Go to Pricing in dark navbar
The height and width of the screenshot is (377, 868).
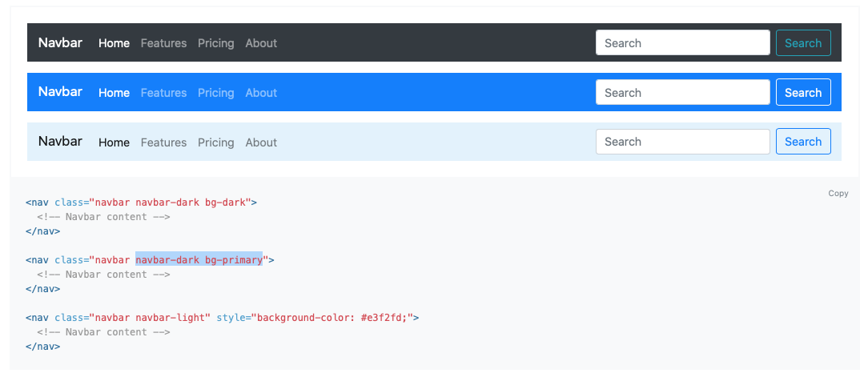(216, 42)
